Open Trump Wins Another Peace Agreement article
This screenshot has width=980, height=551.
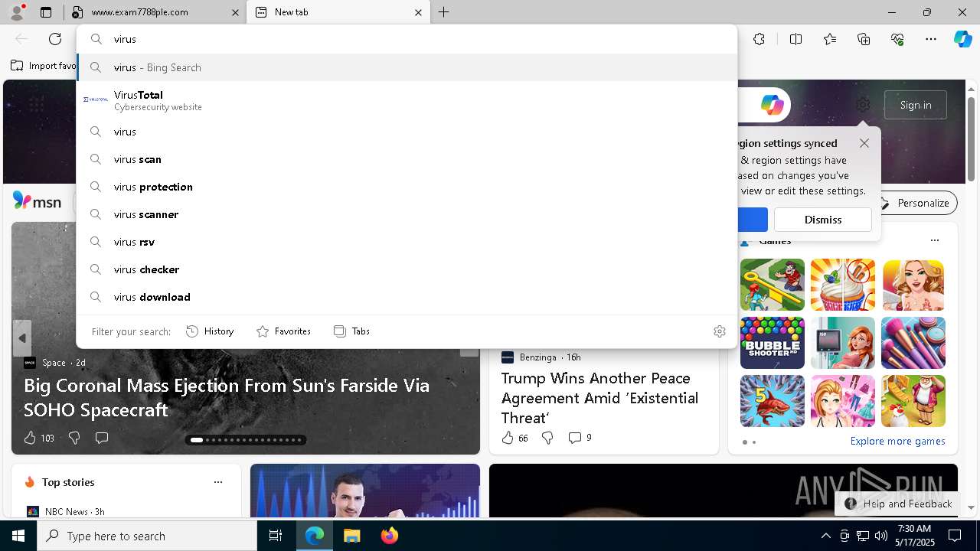click(x=599, y=398)
